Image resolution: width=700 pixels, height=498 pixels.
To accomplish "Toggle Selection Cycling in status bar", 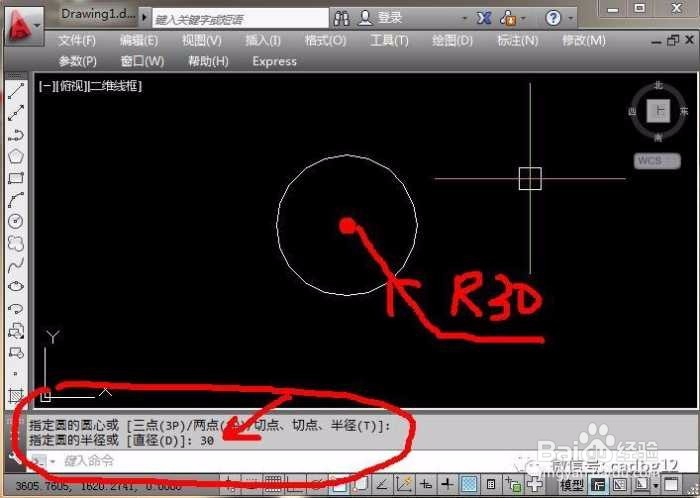I will 512,484.
